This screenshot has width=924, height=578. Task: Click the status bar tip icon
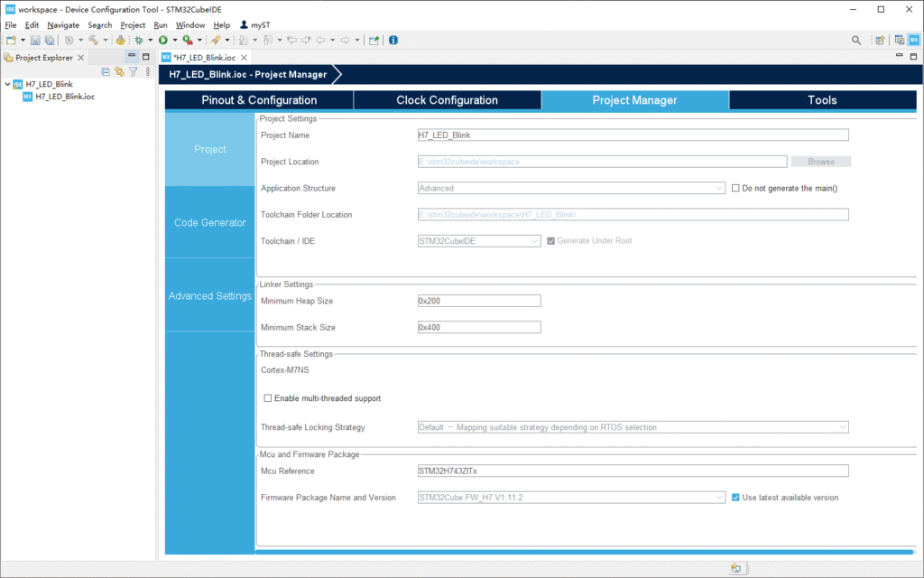coord(735,569)
